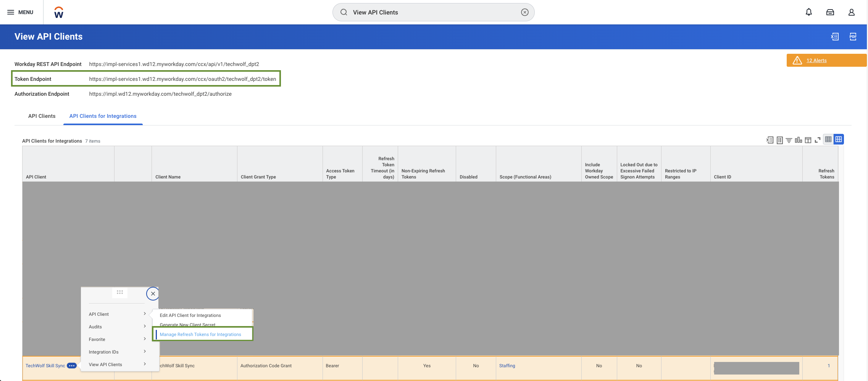This screenshot has height=381, width=868.
Task: Select Generate New Client Secret
Action: (187, 325)
